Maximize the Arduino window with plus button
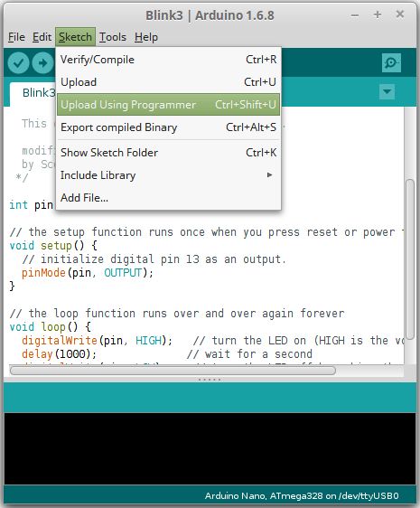This screenshot has width=420, height=508. point(378,14)
